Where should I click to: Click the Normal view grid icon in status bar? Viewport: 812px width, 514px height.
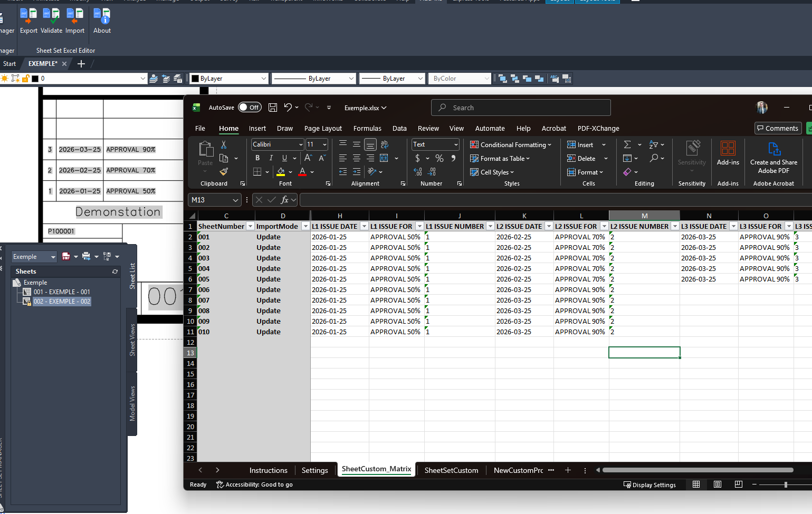(696, 484)
